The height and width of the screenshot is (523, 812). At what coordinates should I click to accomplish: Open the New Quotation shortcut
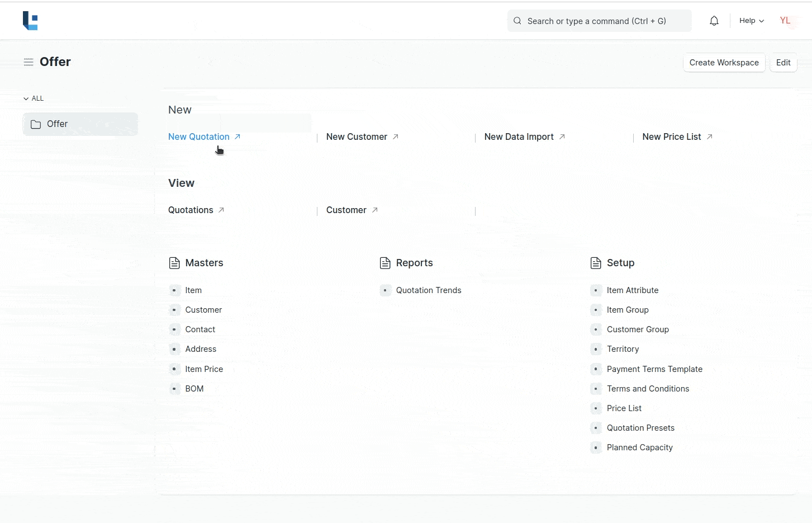click(199, 136)
